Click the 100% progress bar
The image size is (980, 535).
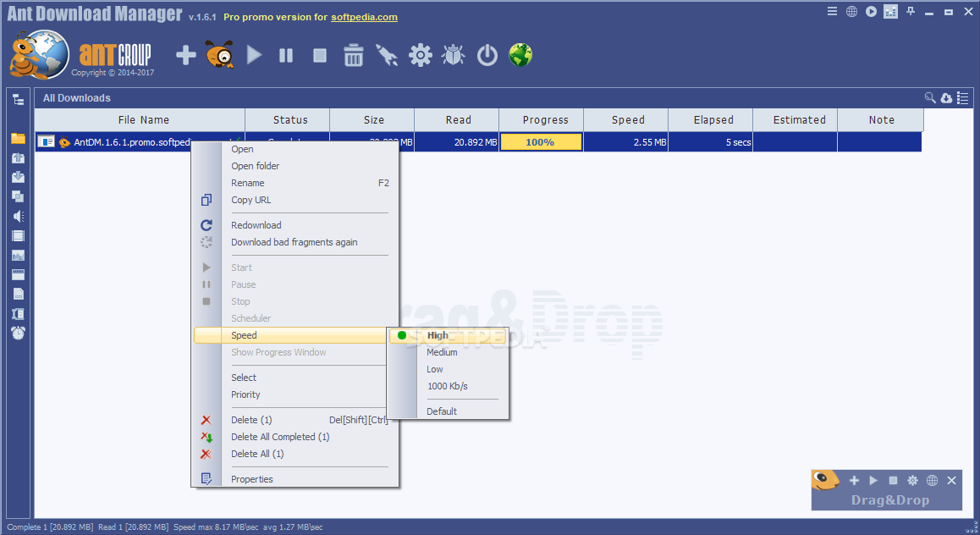pyautogui.click(x=541, y=142)
